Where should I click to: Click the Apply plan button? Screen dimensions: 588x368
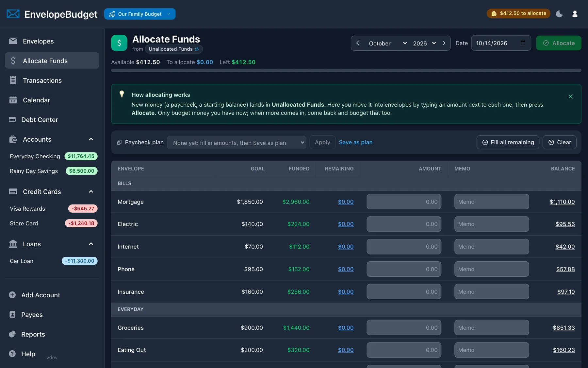click(322, 142)
